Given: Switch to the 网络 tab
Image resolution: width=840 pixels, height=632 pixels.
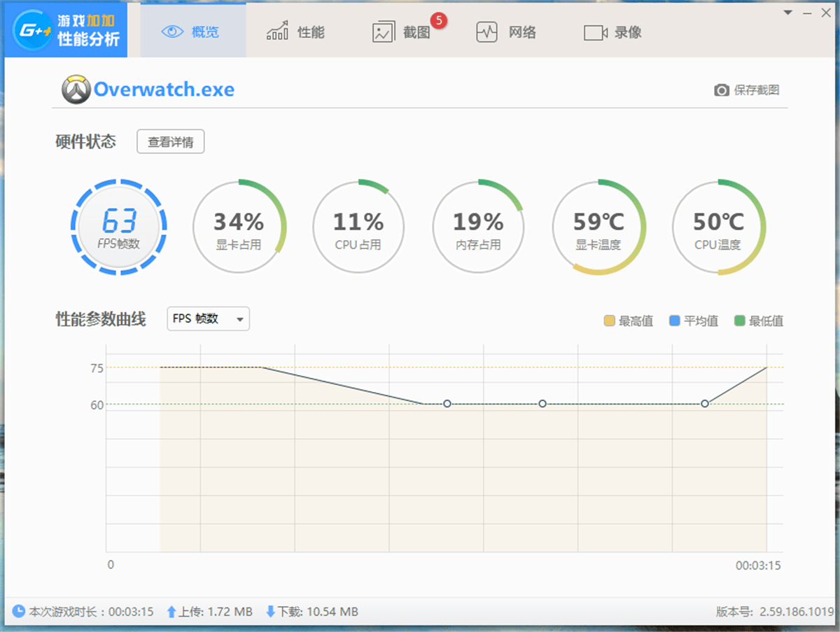Looking at the screenshot, I should [x=506, y=32].
